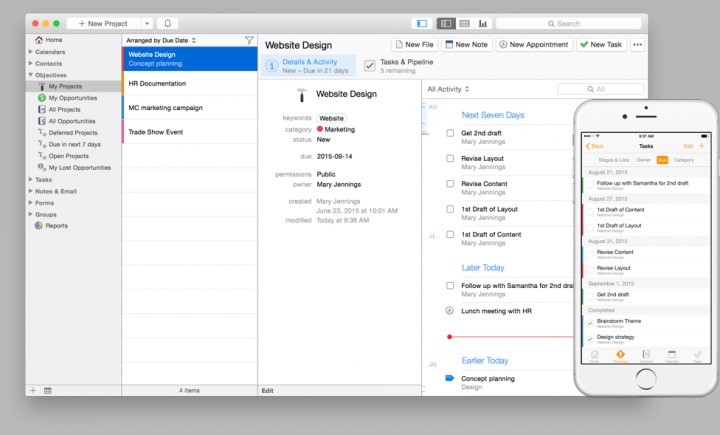Check the Revise Content task

450,184
